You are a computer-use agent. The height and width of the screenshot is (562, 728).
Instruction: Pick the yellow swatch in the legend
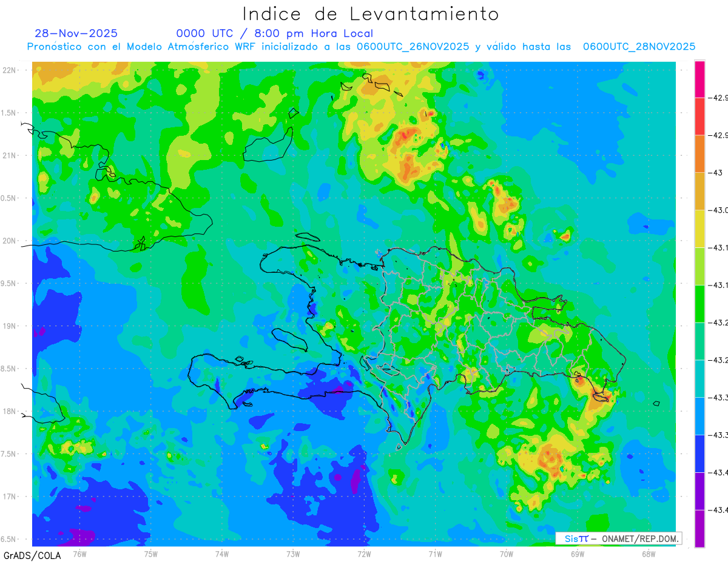pos(699,229)
